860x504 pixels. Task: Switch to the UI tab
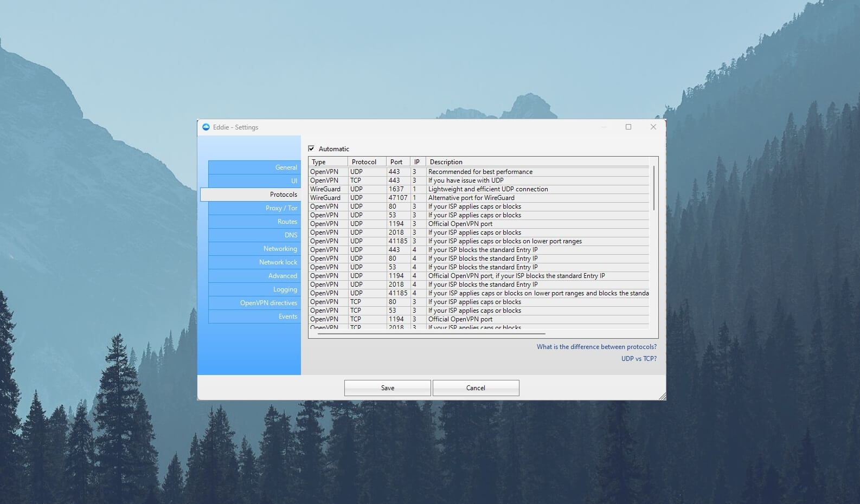pyautogui.click(x=254, y=181)
